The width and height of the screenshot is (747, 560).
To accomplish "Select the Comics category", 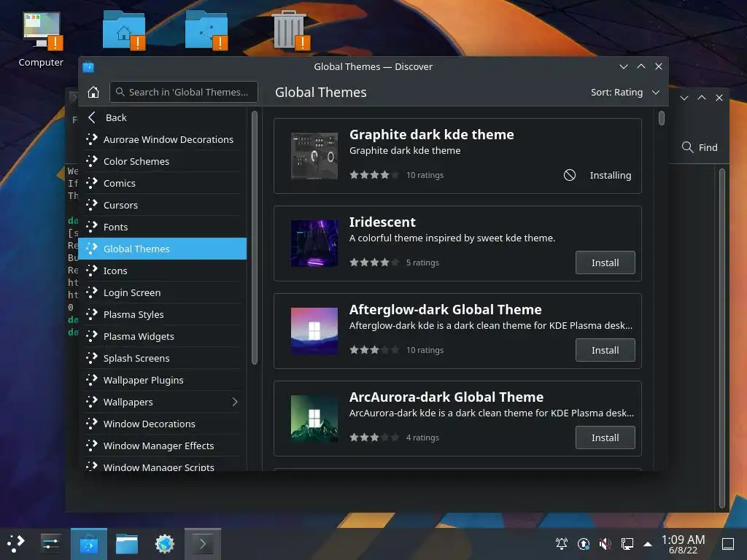I will tap(163, 183).
